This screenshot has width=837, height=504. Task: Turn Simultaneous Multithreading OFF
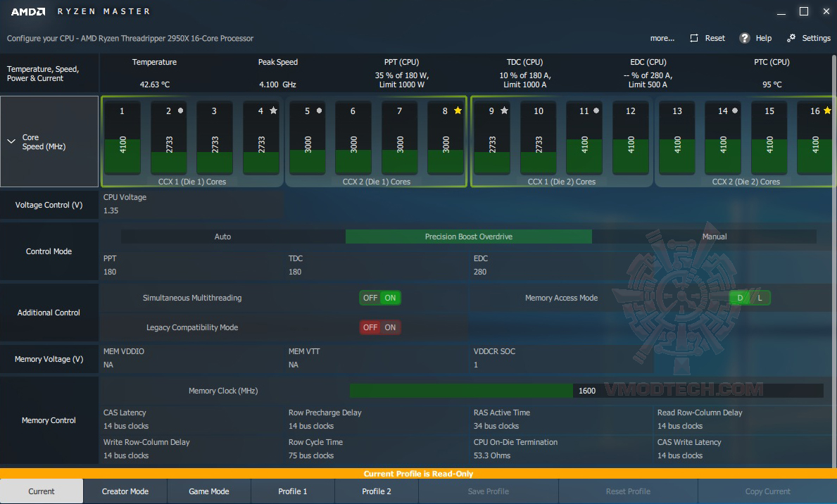click(x=370, y=298)
